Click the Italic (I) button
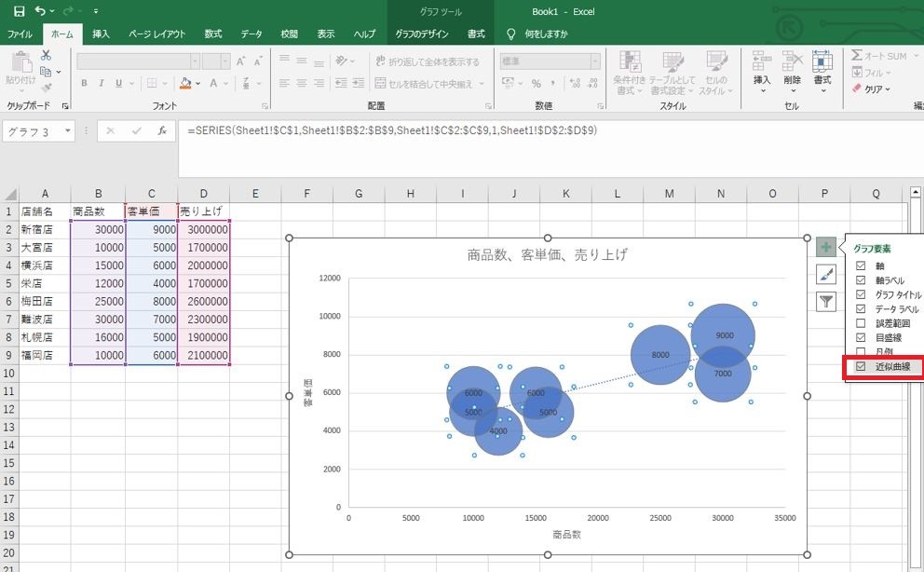 click(x=102, y=84)
